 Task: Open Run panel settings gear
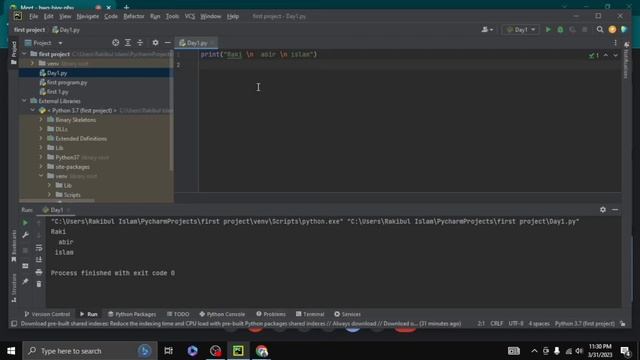pos(603,209)
